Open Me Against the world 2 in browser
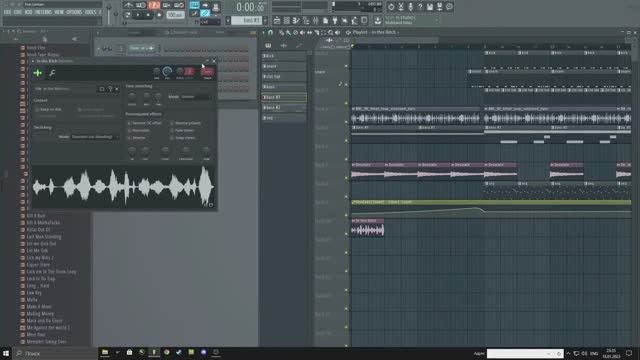This screenshot has width=640, height=360. click(x=48, y=327)
